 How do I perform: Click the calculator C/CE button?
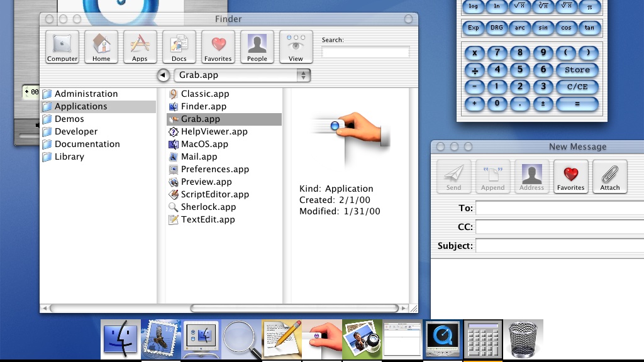pos(577,87)
